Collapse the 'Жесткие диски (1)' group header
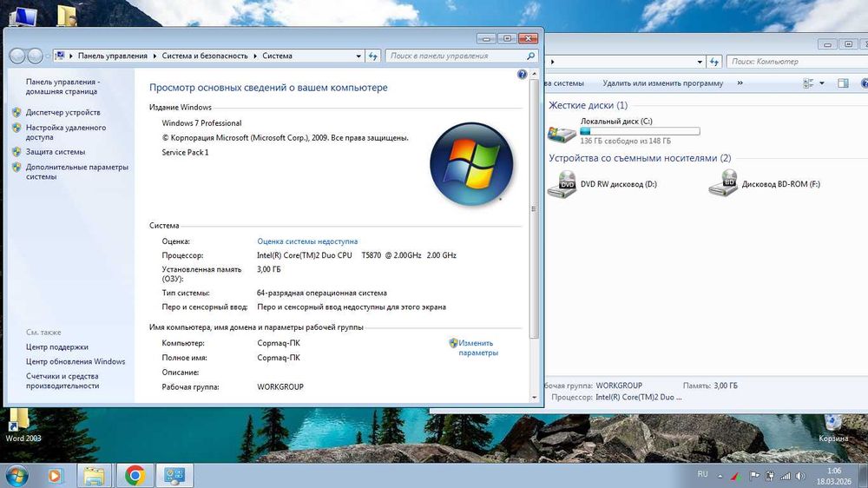 click(x=588, y=105)
